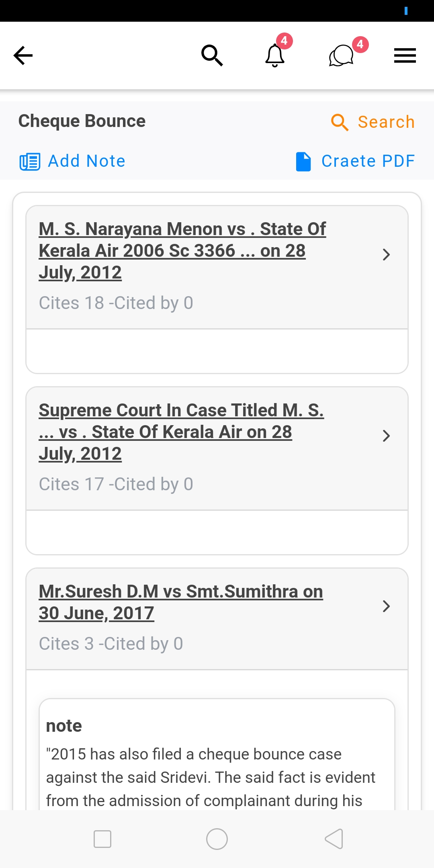Open Supreme Court In Case Titled M. S. link
Viewport: 434px width, 868px height.
click(181, 432)
